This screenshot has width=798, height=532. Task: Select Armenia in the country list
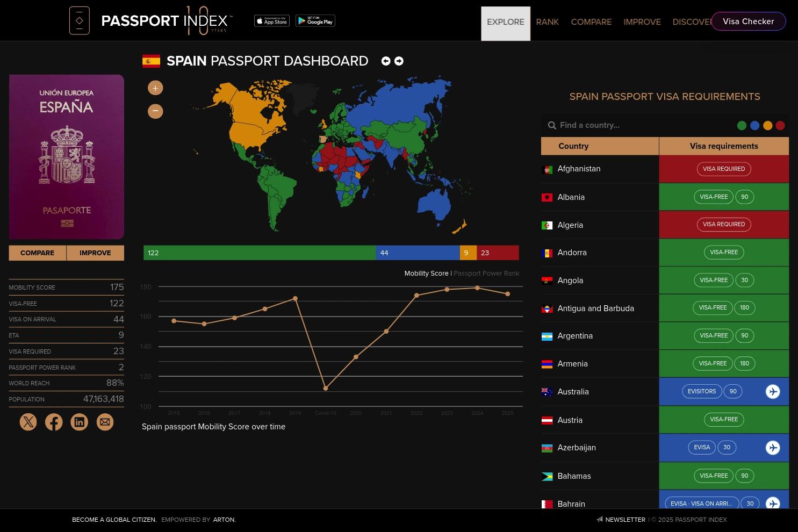573,364
